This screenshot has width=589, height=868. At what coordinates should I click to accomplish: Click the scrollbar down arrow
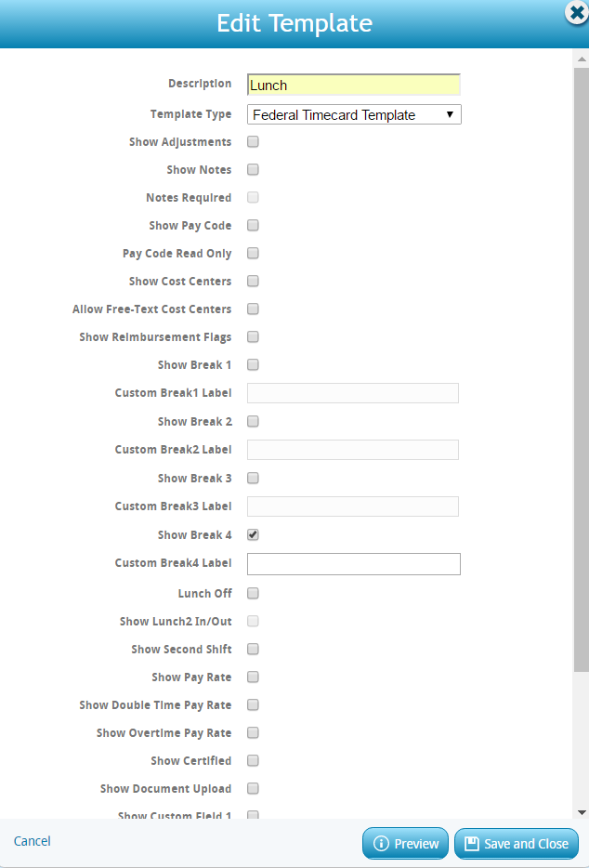[582, 812]
